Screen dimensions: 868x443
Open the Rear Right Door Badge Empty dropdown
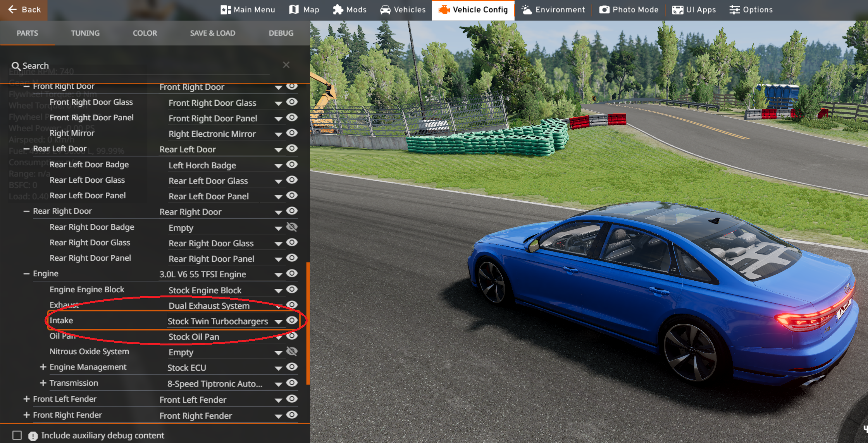click(x=278, y=228)
